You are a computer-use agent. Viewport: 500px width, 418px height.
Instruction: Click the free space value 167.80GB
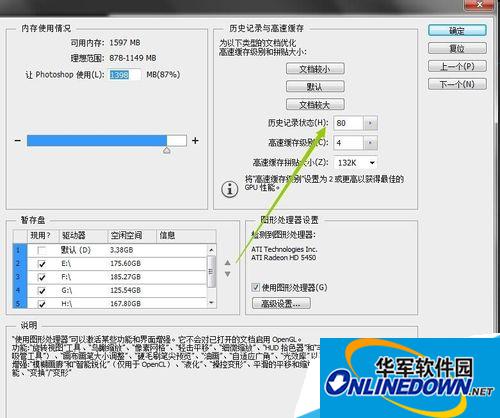point(125,304)
